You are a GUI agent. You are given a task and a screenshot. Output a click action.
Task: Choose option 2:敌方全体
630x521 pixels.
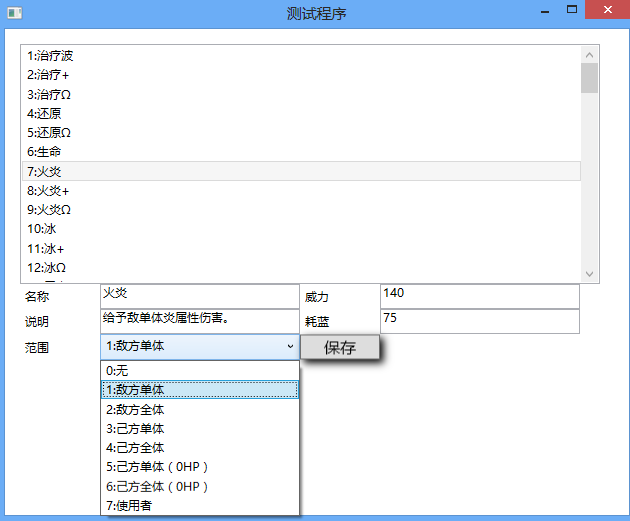click(200, 409)
